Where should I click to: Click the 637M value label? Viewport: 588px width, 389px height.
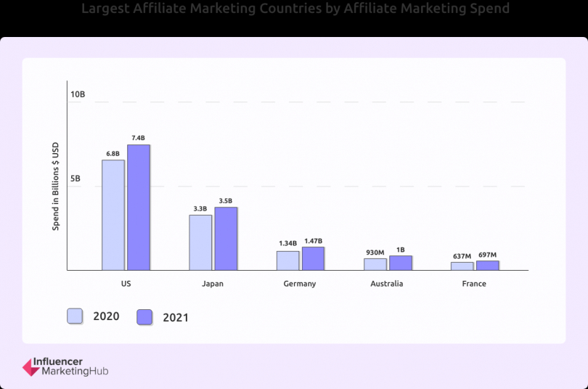pos(462,256)
